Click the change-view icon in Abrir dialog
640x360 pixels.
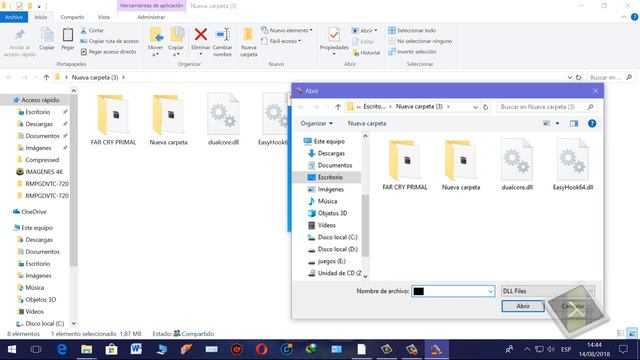[547, 123]
